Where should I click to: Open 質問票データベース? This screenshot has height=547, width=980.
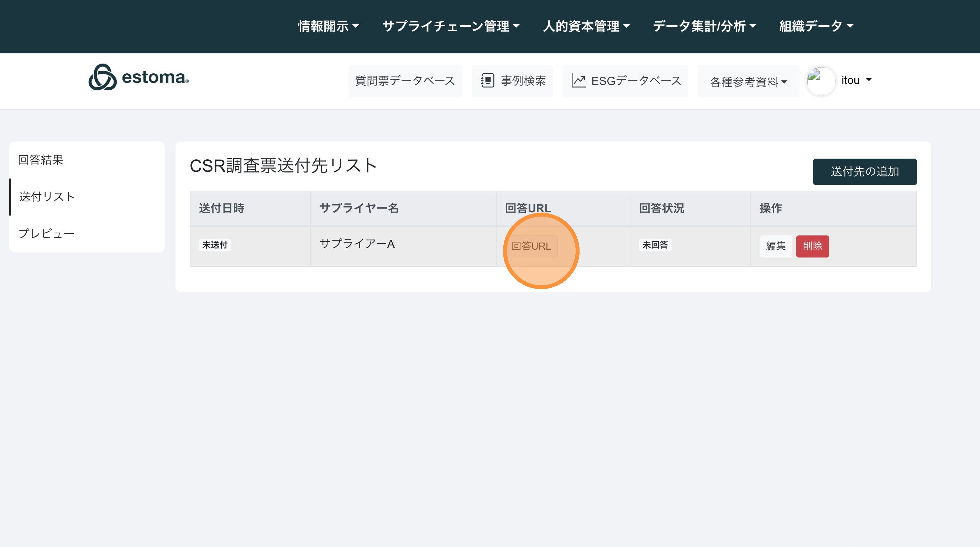(405, 81)
